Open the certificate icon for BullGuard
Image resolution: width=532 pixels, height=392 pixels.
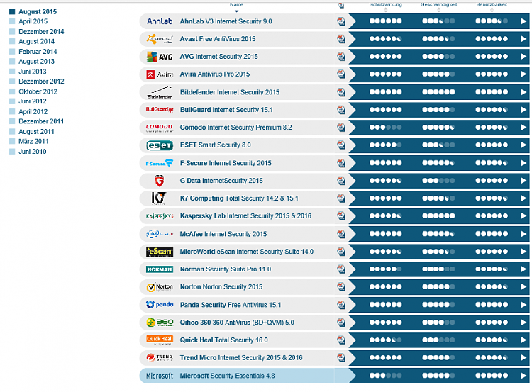[x=341, y=110]
